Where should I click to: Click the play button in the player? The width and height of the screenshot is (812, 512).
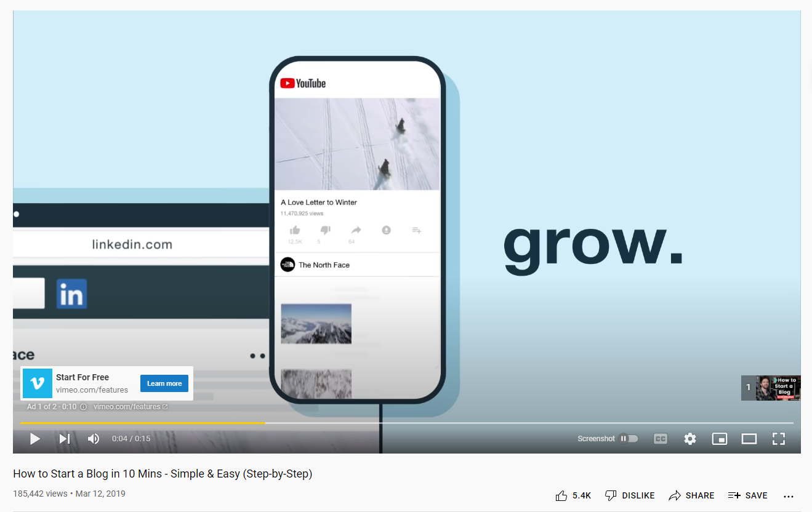click(35, 439)
